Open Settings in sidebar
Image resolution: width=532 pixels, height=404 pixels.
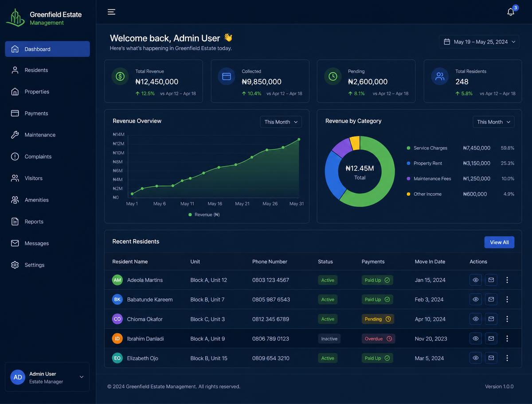[x=47, y=265]
